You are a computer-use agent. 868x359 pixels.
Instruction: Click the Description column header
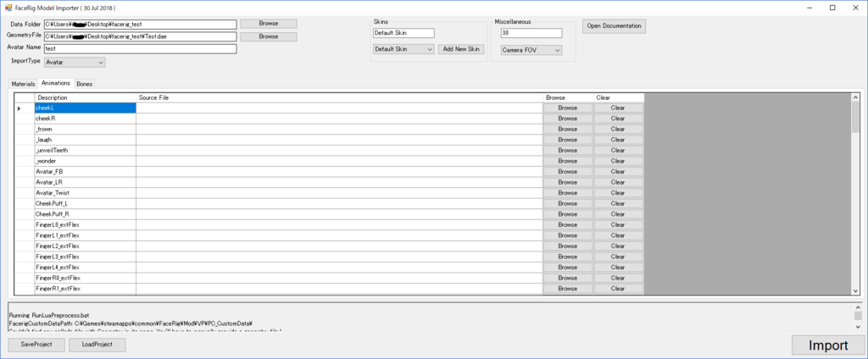point(86,97)
